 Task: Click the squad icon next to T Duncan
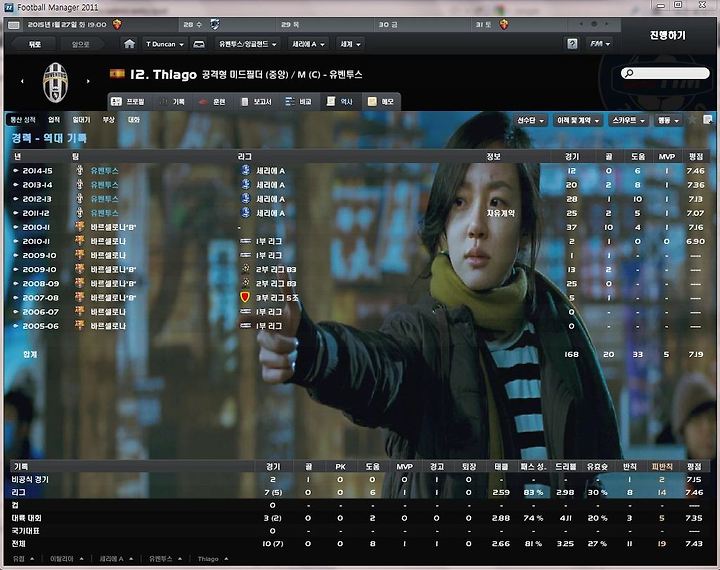point(199,44)
